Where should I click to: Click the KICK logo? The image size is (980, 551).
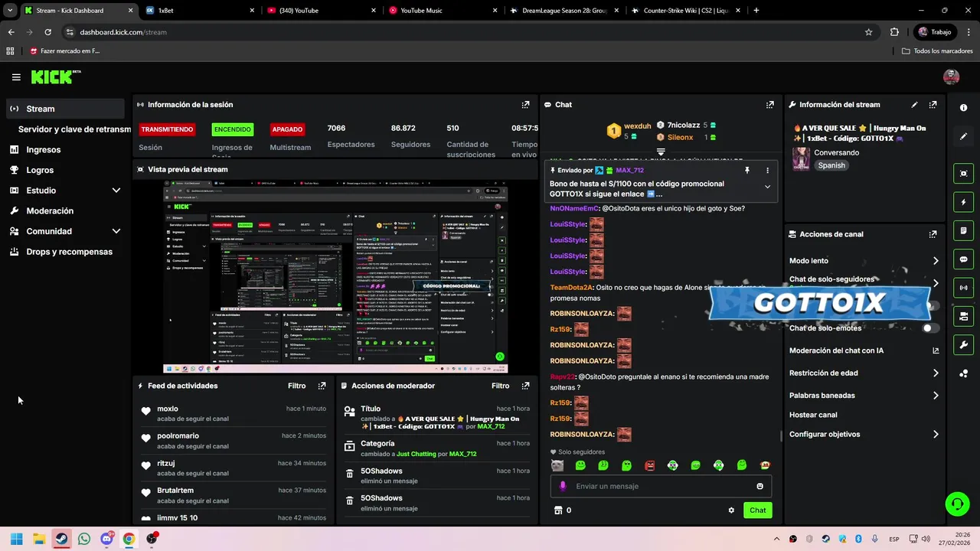point(56,77)
